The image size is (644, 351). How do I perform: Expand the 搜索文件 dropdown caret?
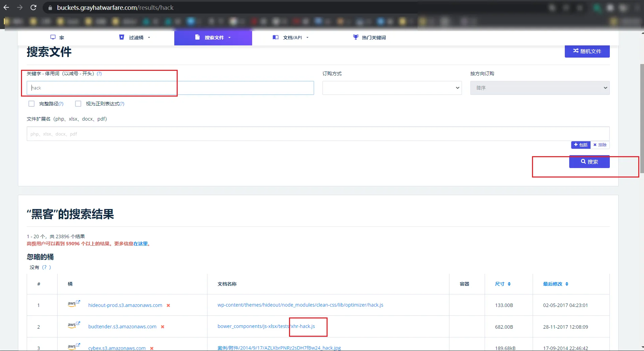tap(229, 38)
